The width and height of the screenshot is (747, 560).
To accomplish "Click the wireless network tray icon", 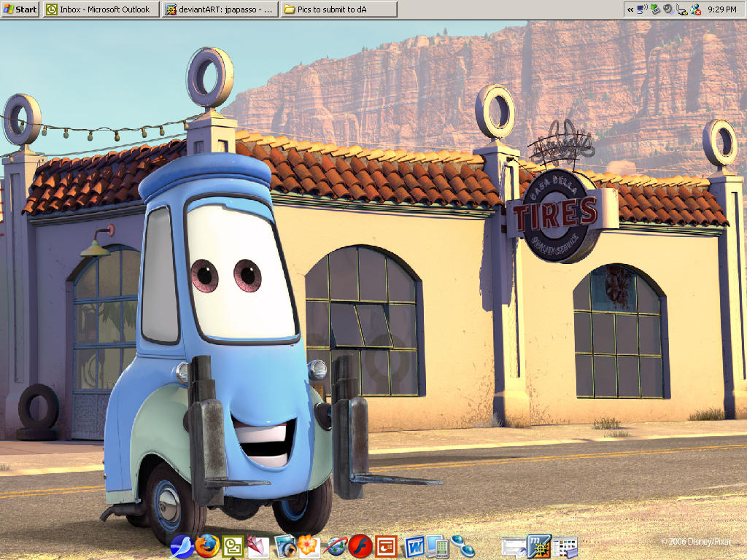I will tap(642, 9).
